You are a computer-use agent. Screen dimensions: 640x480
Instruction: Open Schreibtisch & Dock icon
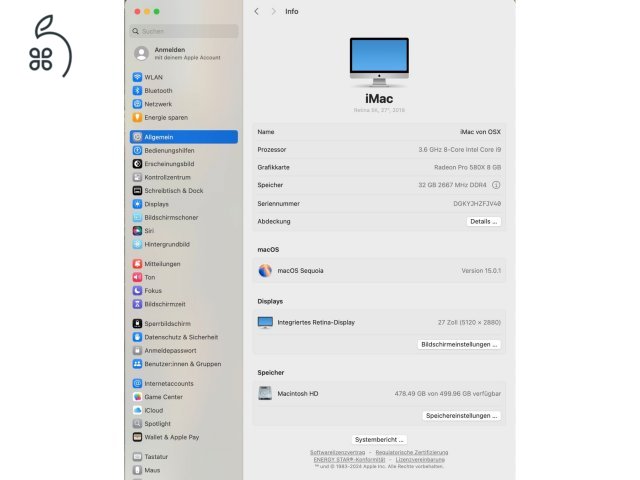click(x=138, y=191)
